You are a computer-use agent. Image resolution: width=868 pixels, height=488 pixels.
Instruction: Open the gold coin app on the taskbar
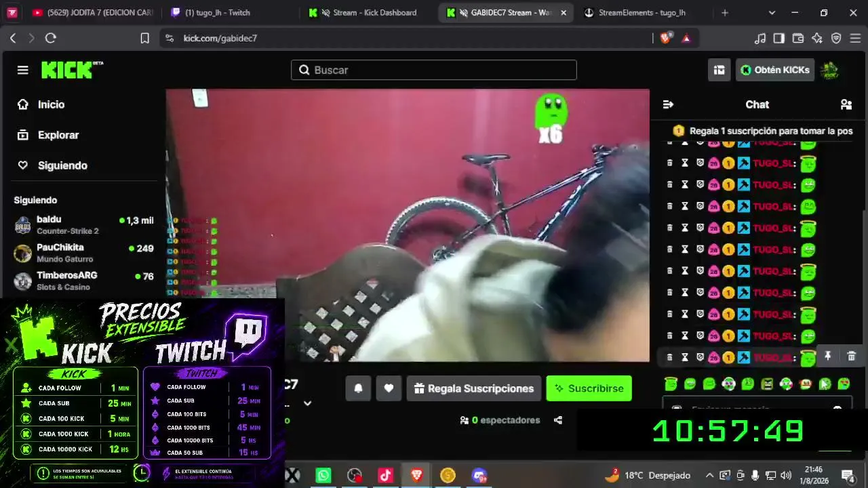(448, 475)
